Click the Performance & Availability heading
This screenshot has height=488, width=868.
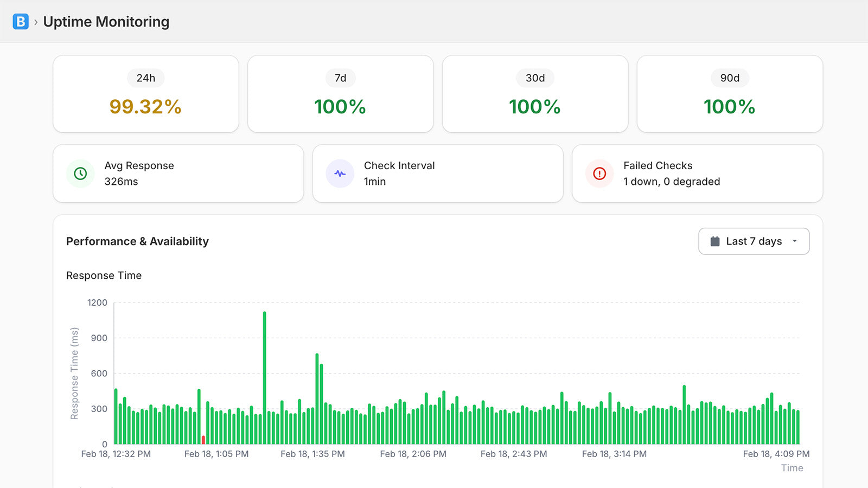click(x=137, y=241)
